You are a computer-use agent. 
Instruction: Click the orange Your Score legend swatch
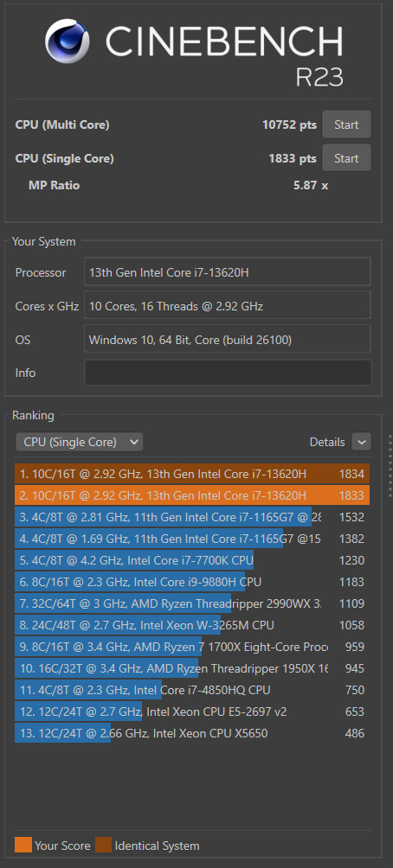click(23, 846)
